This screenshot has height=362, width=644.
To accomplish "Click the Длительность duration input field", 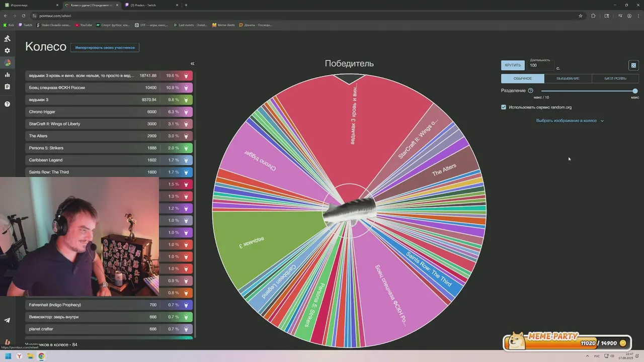I will pos(541,65).
